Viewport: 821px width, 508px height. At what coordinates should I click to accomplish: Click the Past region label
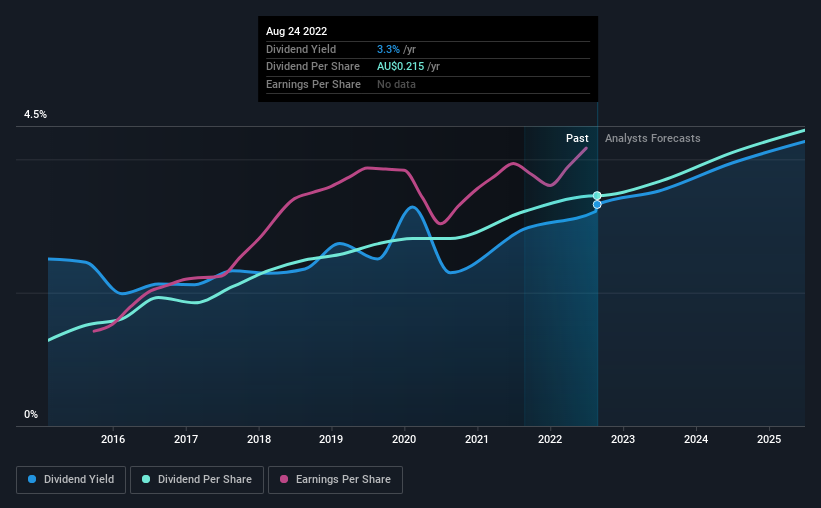click(x=577, y=138)
